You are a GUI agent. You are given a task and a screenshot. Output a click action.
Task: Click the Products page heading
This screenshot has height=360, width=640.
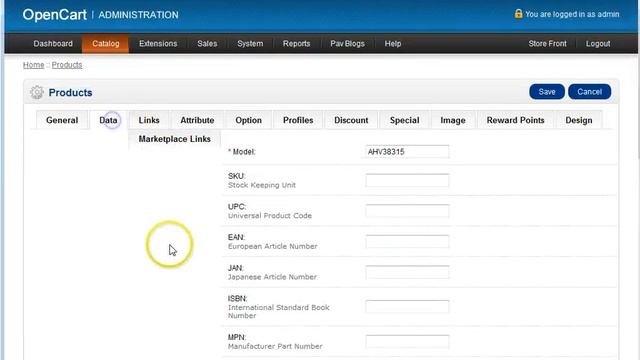pos(70,93)
